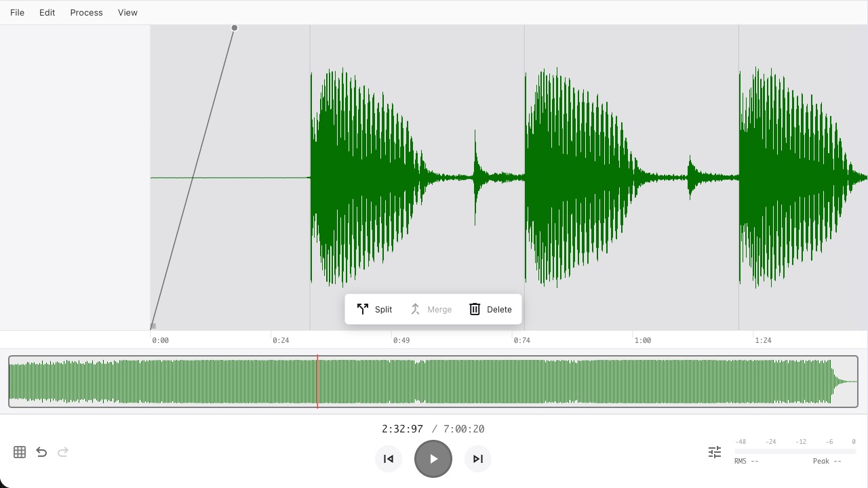Click the Peak level readout

click(x=827, y=462)
